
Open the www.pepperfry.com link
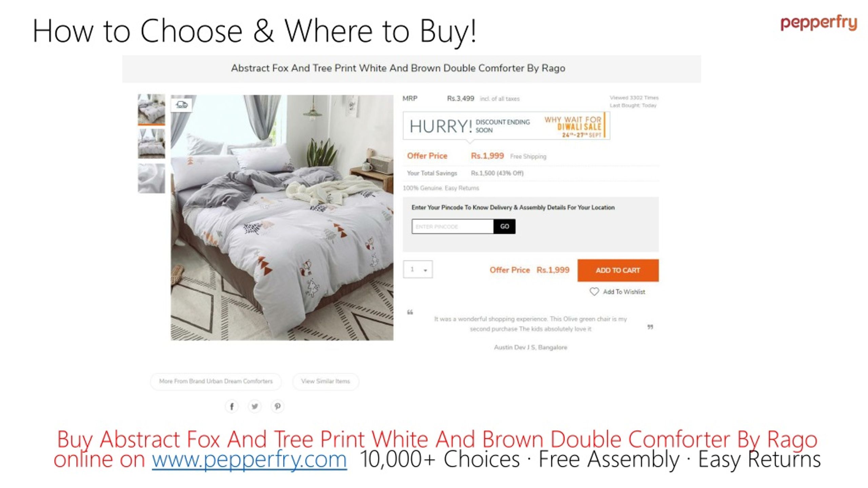pos(249,459)
